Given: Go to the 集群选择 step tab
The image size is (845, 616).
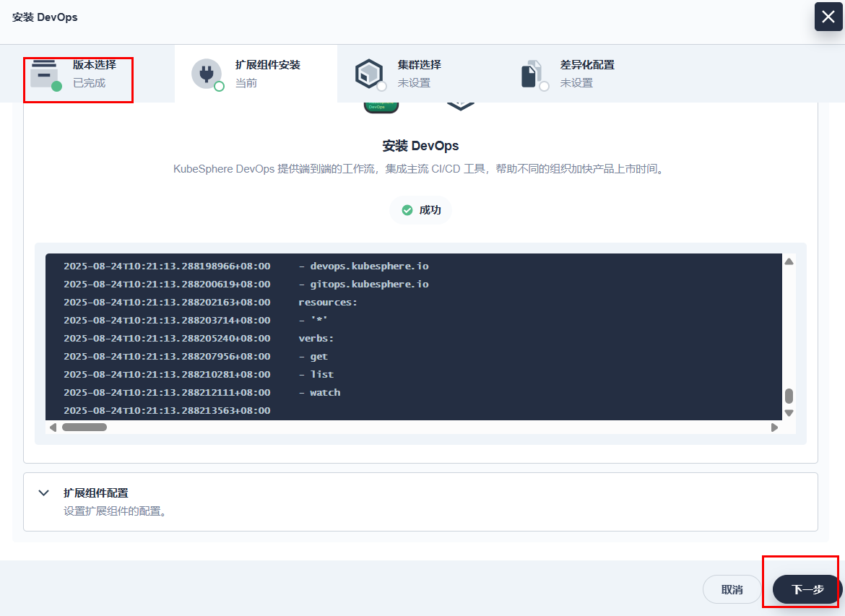Looking at the screenshot, I should point(419,74).
